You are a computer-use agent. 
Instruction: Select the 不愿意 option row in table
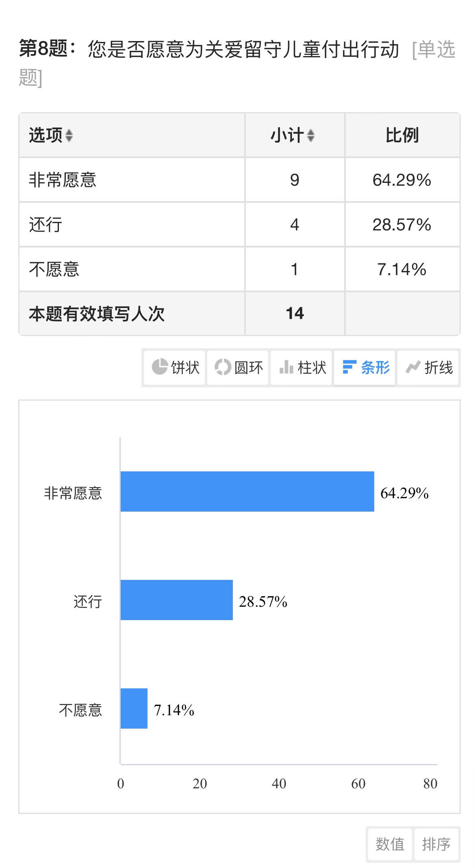point(239,269)
